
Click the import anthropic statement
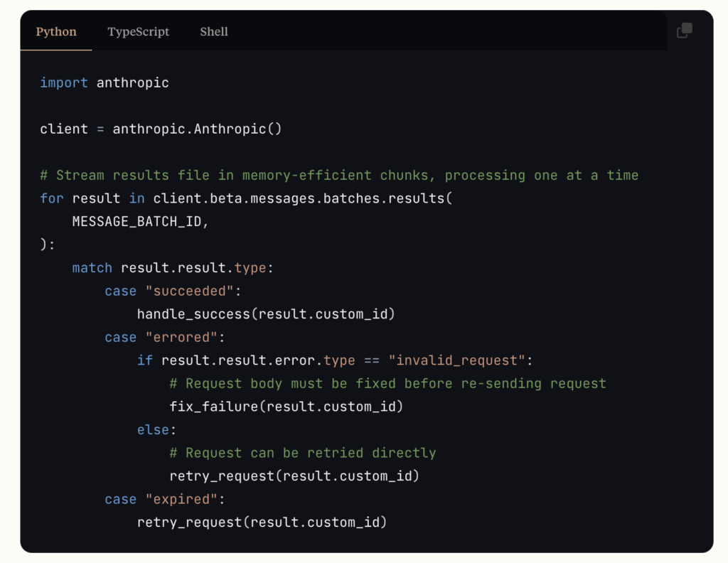coord(104,82)
